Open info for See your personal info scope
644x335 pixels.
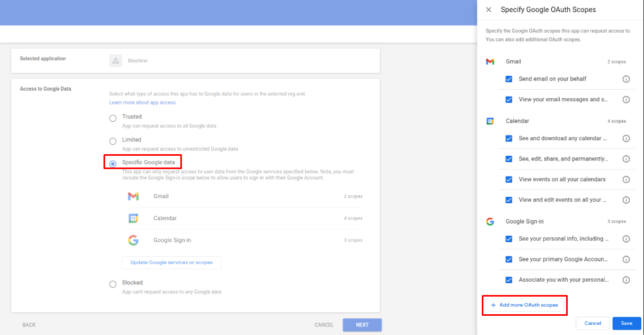point(626,239)
